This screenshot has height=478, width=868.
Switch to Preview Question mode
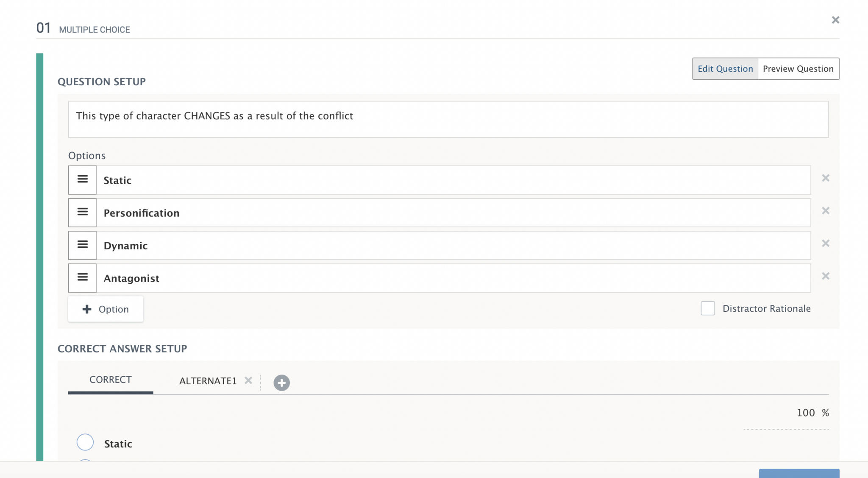[x=798, y=69]
